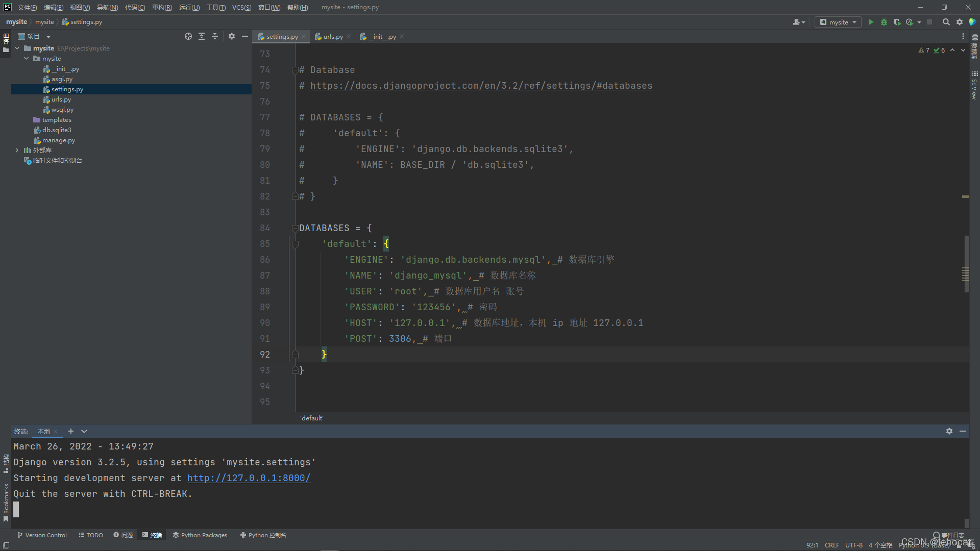Open JetBrains toolbox icon top right
Viewport: 980px width, 551px height.
[x=973, y=22]
